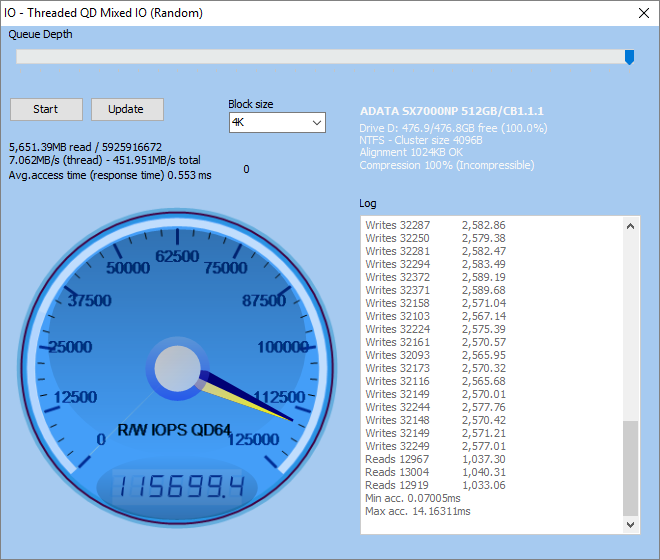Screen dimensions: 660x560
Task: Click the Max acc. 14.16311ms log line
Action: [x=418, y=512]
